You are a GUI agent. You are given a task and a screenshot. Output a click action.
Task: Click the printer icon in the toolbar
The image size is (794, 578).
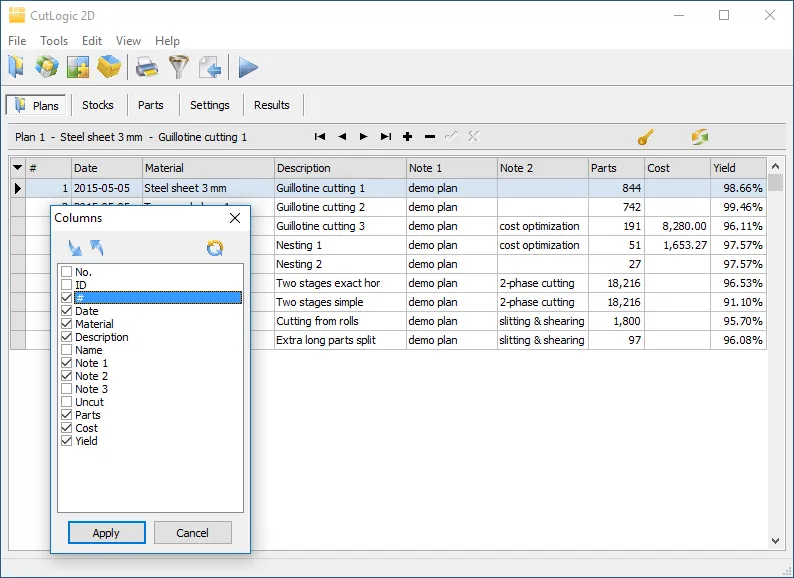coord(147,67)
